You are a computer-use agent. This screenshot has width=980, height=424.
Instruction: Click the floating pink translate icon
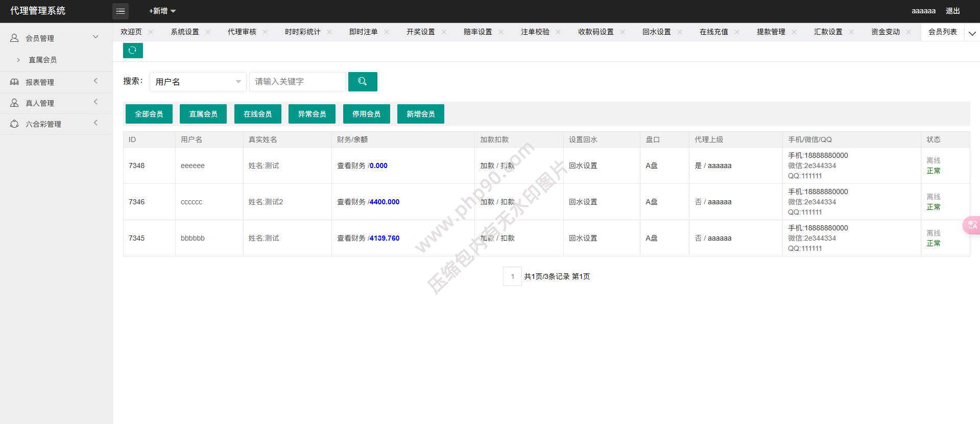tap(971, 225)
